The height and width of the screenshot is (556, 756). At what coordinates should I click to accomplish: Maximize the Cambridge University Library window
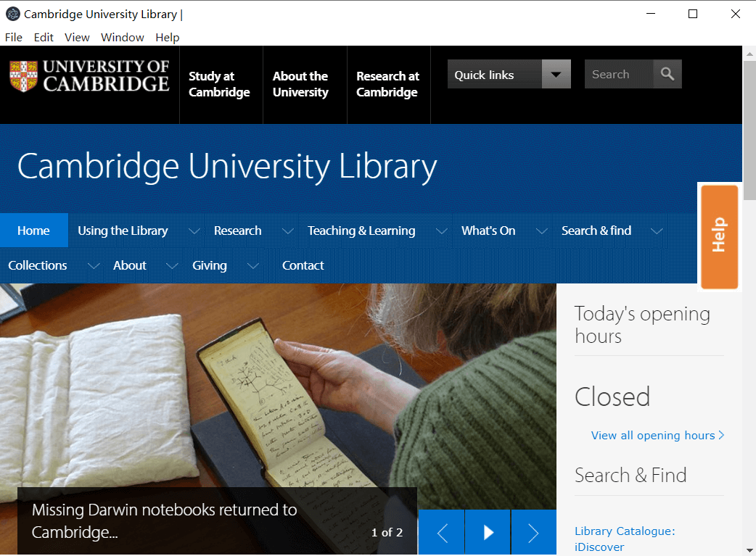(x=693, y=14)
